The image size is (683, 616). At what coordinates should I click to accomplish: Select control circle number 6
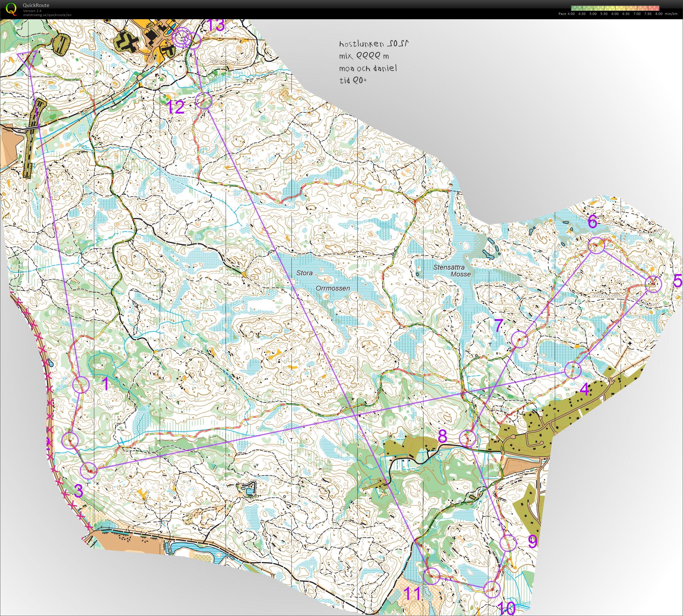tap(596, 245)
